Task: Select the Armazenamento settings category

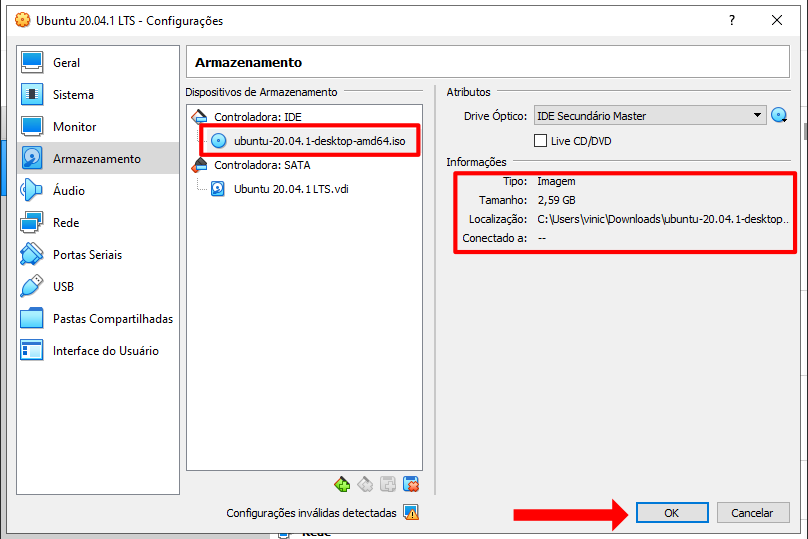Action: pyautogui.click(x=98, y=159)
